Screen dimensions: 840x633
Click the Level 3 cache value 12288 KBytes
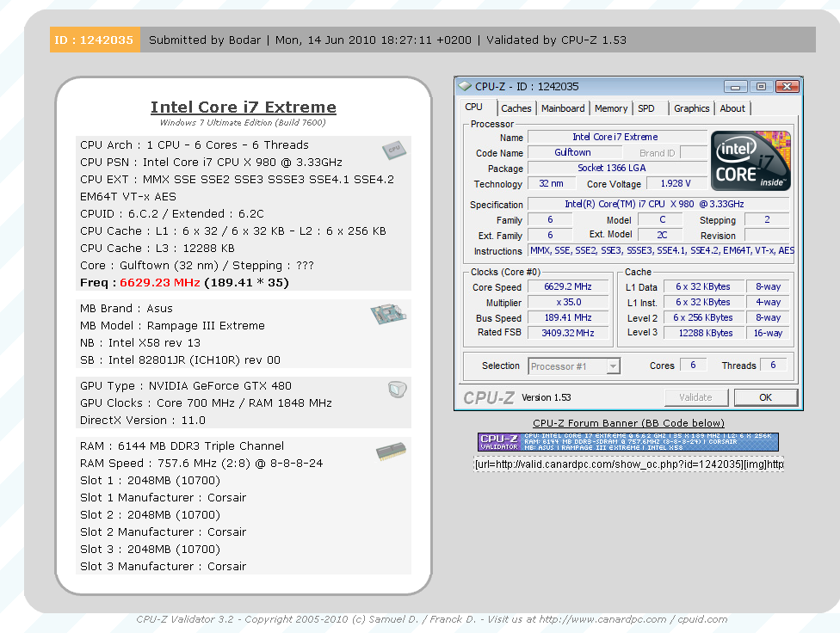coord(704,333)
